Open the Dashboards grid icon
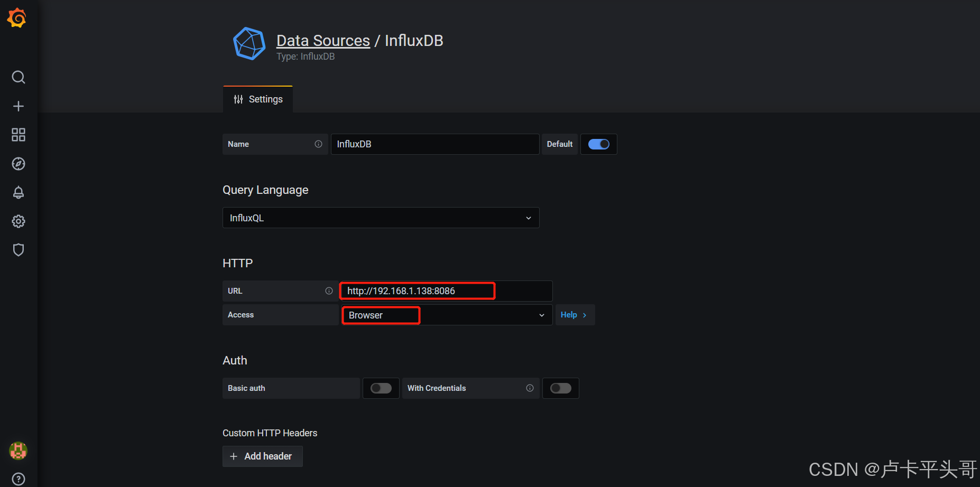Viewport: 980px width, 487px height. pos(19,135)
